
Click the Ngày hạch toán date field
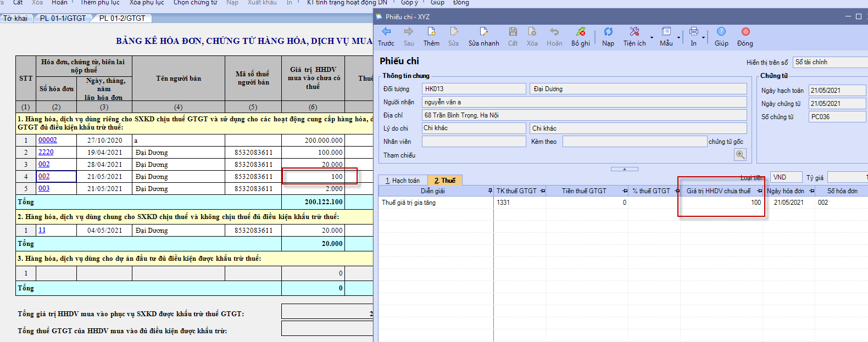(837, 90)
